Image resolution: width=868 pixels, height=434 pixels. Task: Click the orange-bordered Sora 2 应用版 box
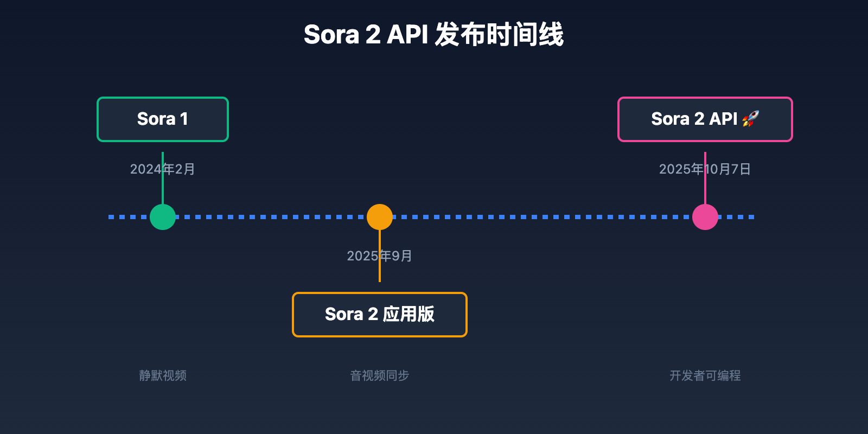[x=380, y=315]
